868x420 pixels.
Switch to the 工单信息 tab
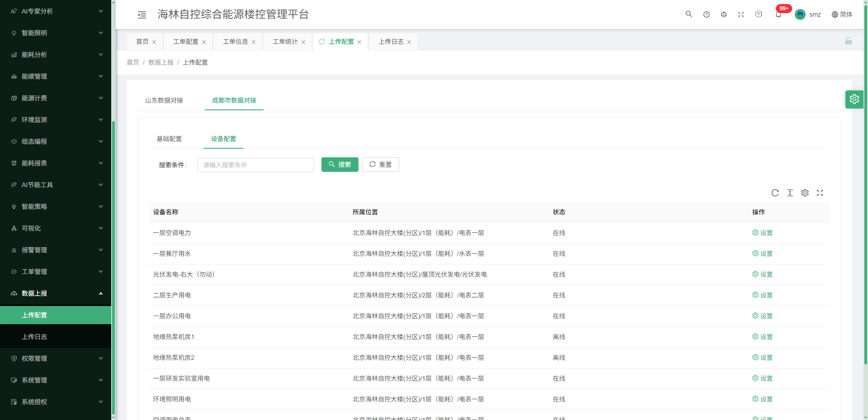click(x=235, y=42)
